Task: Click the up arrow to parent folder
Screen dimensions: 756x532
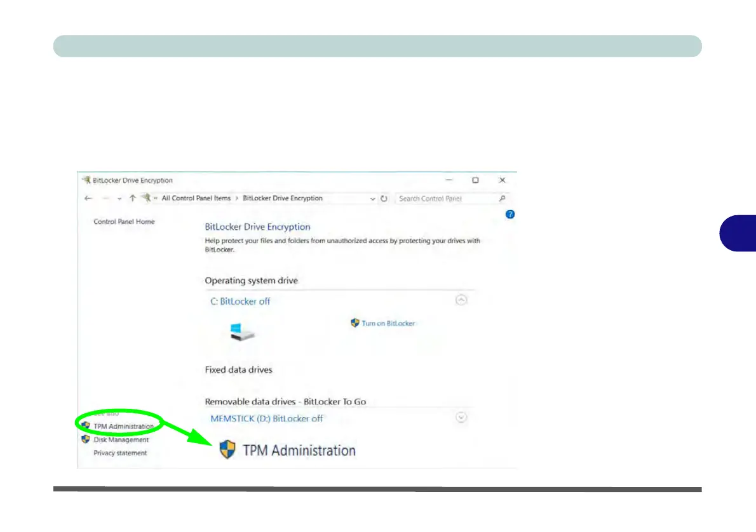Action: pos(133,198)
